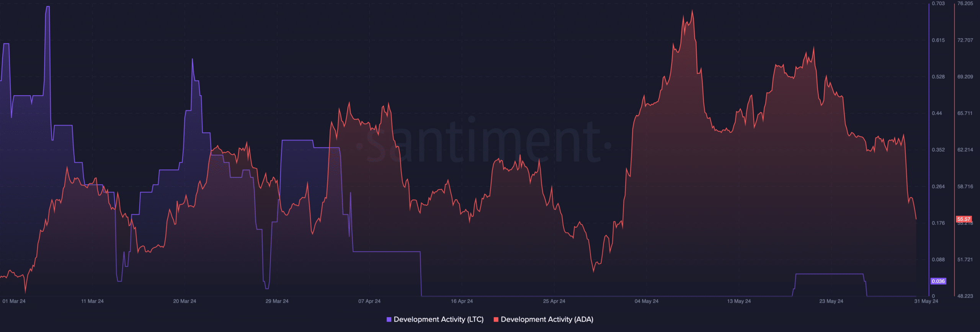The height and width of the screenshot is (332, 980).
Task: Click the 69.209 ADA axis value
Action: [965, 77]
